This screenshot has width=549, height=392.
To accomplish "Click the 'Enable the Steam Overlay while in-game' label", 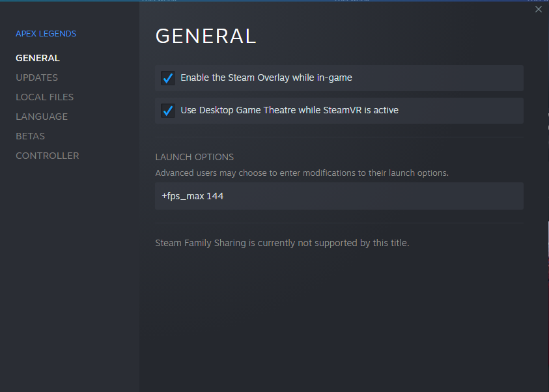I will click(x=266, y=77).
